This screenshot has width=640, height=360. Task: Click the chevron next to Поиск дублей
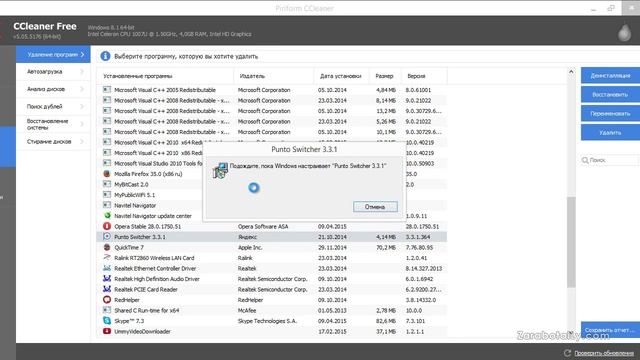(x=82, y=107)
